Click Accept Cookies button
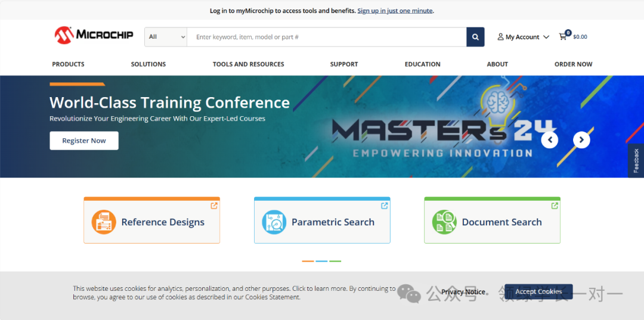Screen dimensions: 644x320 [538, 291]
